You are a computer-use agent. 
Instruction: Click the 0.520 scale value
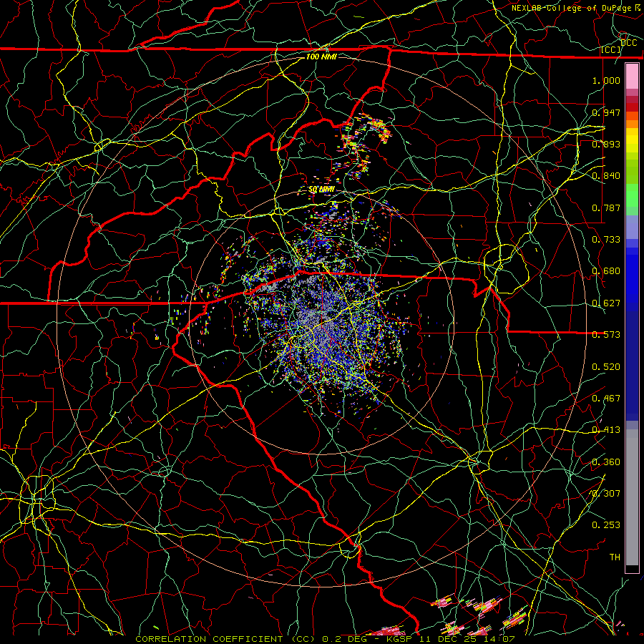coord(606,367)
